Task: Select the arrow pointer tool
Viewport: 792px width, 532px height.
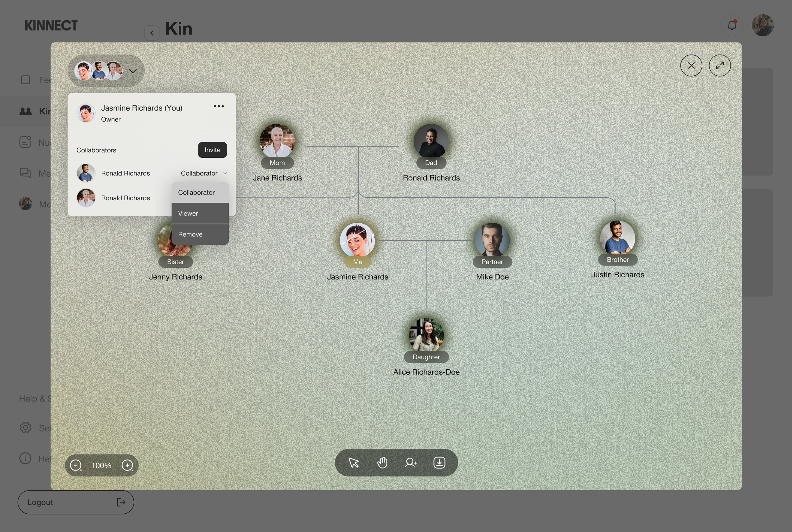Action: pos(354,463)
